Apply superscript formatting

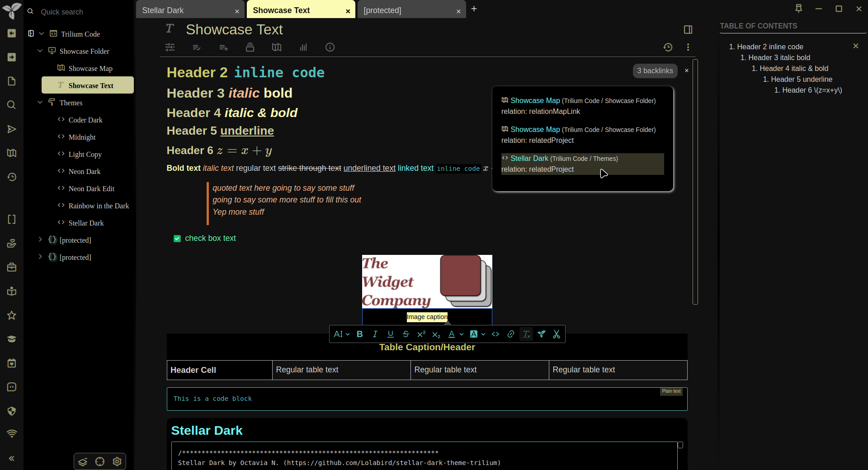click(x=421, y=334)
